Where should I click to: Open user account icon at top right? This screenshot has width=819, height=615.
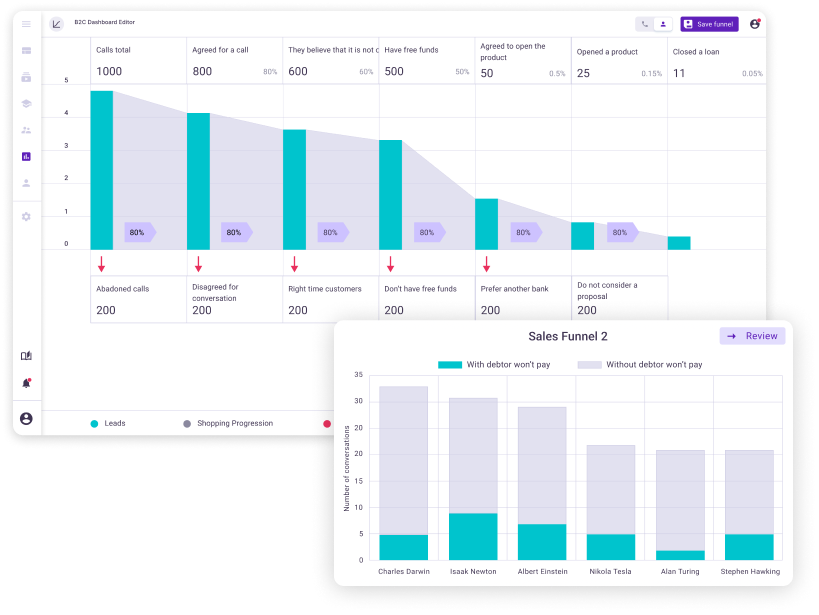[755, 24]
